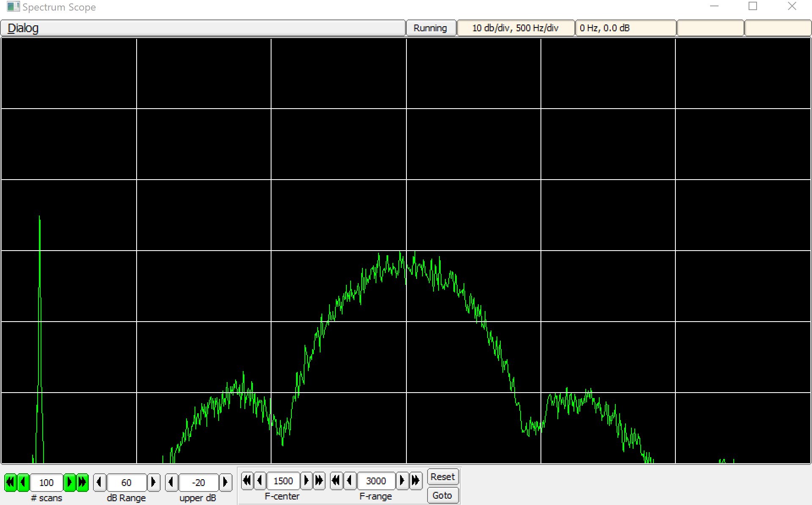Select the dB Range field showing 60
Image resolution: width=812 pixels, height=505 pixels.
tap(126, 482)
